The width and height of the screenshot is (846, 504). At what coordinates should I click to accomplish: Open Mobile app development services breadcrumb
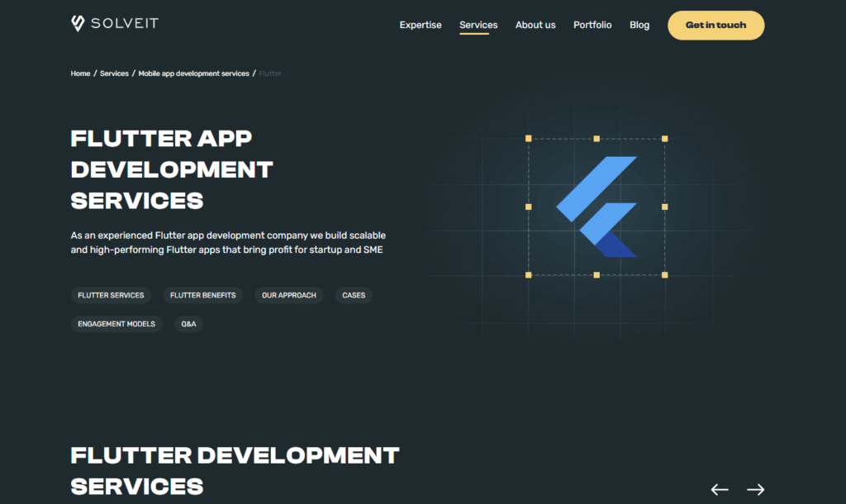click(x=193, y=74)
